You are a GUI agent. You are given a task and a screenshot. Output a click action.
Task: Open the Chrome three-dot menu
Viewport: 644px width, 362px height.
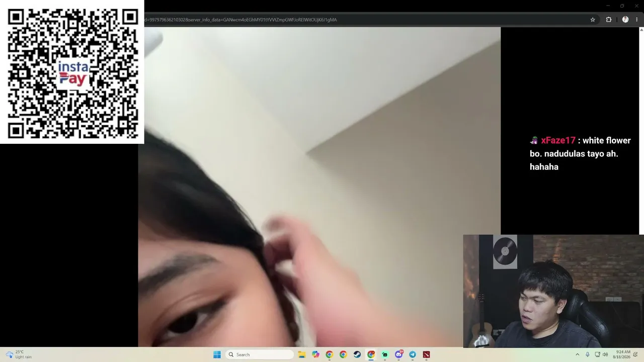636,20
